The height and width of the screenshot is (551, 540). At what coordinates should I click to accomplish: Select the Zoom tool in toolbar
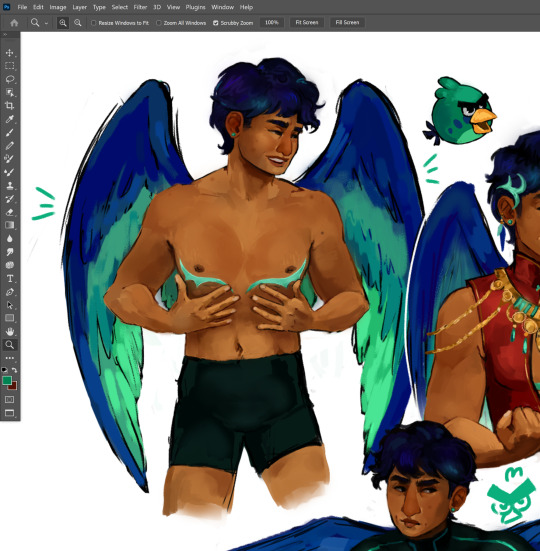[9, 345]
